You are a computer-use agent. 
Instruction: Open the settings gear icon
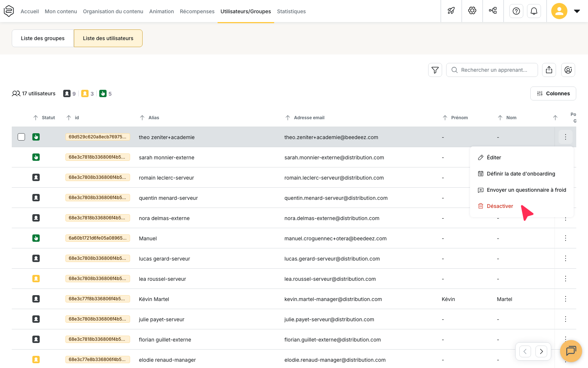[472, 11]
